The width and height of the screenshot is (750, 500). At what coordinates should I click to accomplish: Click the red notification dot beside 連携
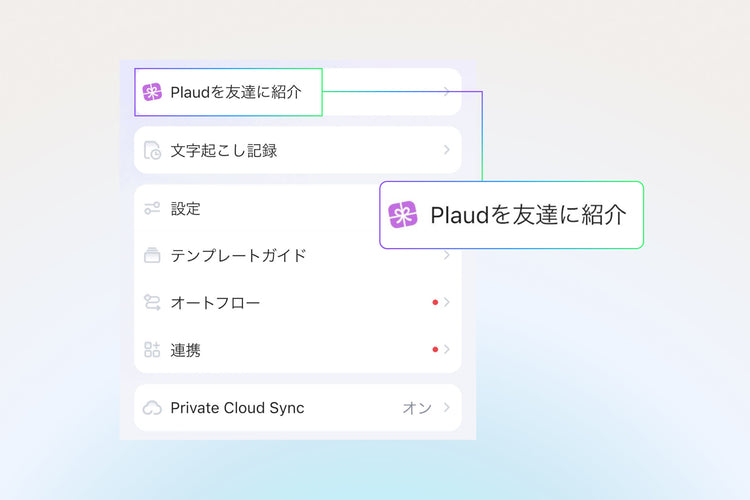435,350
